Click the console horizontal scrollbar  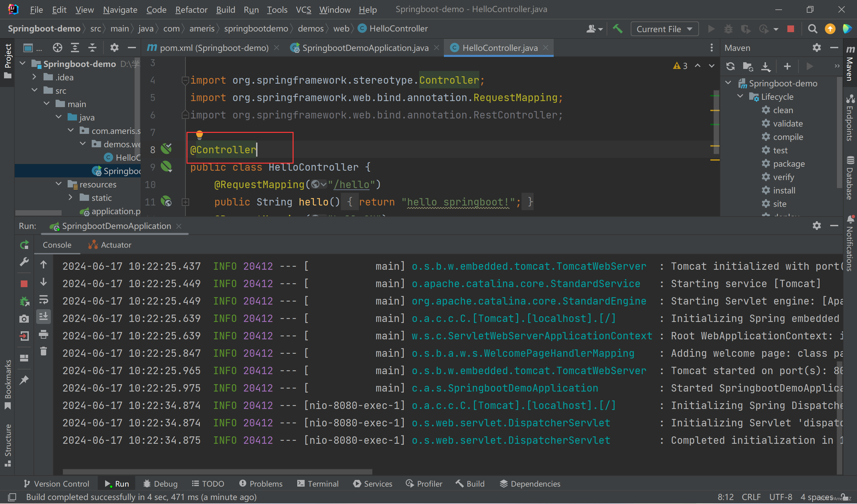[217, 472]
